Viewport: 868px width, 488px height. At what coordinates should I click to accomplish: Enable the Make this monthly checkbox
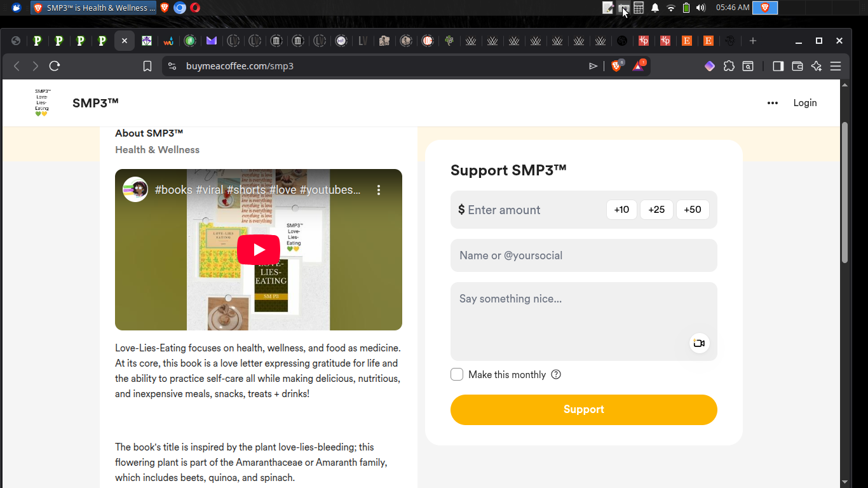tap(457, 374)
